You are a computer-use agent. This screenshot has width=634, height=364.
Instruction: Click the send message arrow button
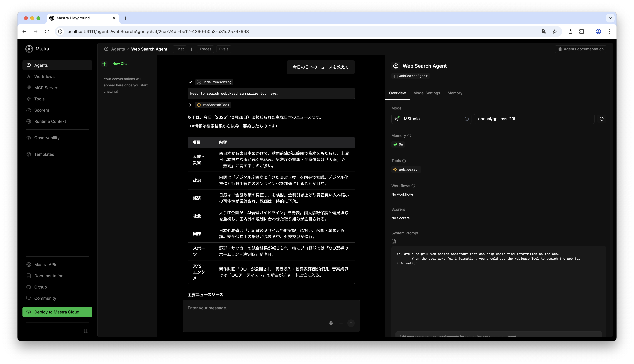(351, 323)
